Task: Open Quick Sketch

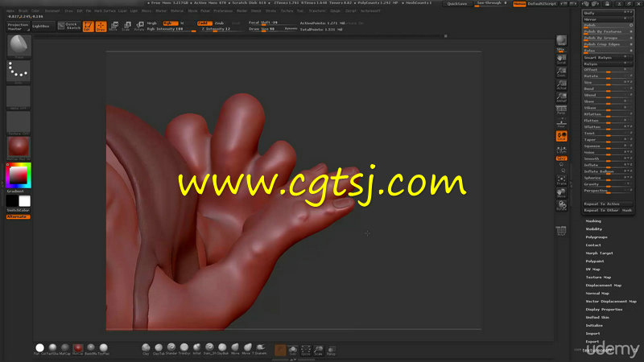Action: [x=69, y=27]
